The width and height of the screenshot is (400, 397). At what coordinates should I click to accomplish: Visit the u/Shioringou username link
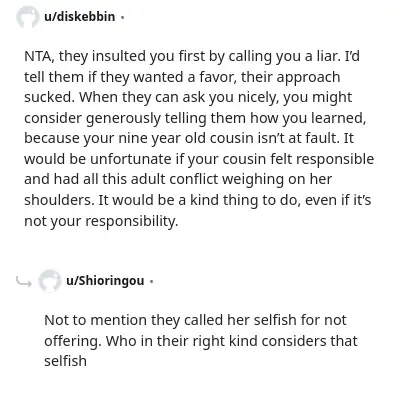(105, 281)
